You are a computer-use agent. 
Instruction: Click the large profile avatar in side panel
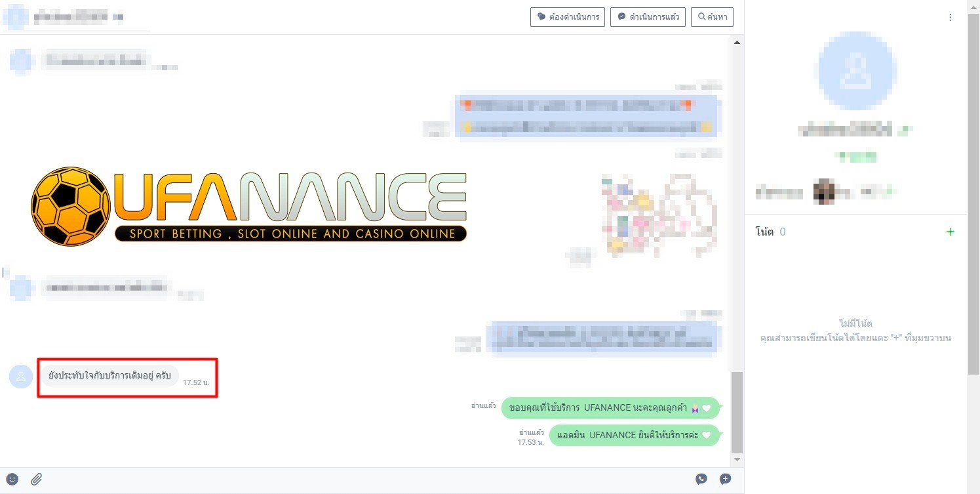(855, 70)
